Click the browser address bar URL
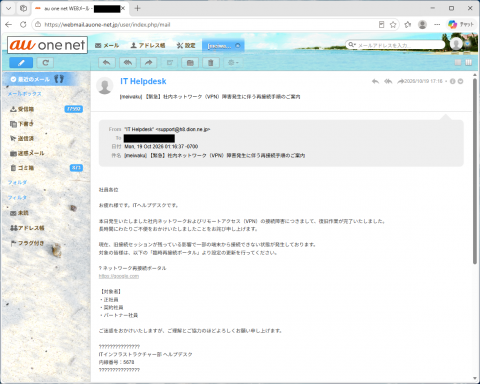This screenshot has width=480, height=384. [x=107, y=25]
